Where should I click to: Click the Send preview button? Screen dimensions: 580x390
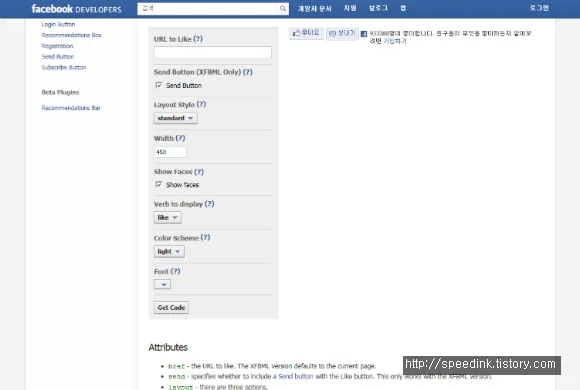point(342,34)
